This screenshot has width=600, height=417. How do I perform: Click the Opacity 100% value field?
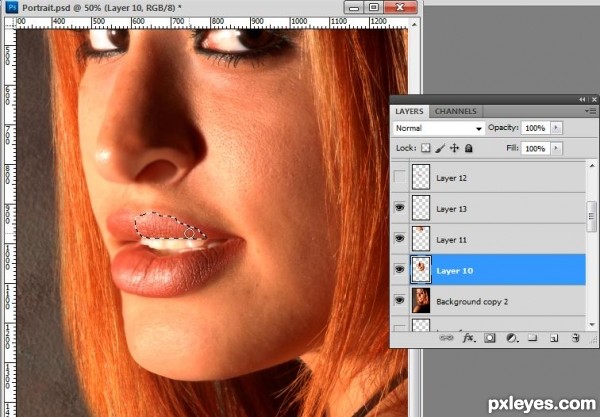535,128
